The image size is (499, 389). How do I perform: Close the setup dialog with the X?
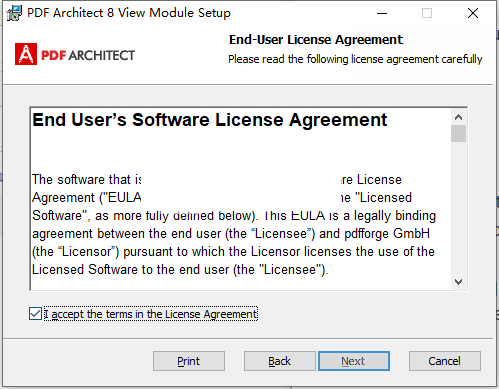(x=473, y=13)
